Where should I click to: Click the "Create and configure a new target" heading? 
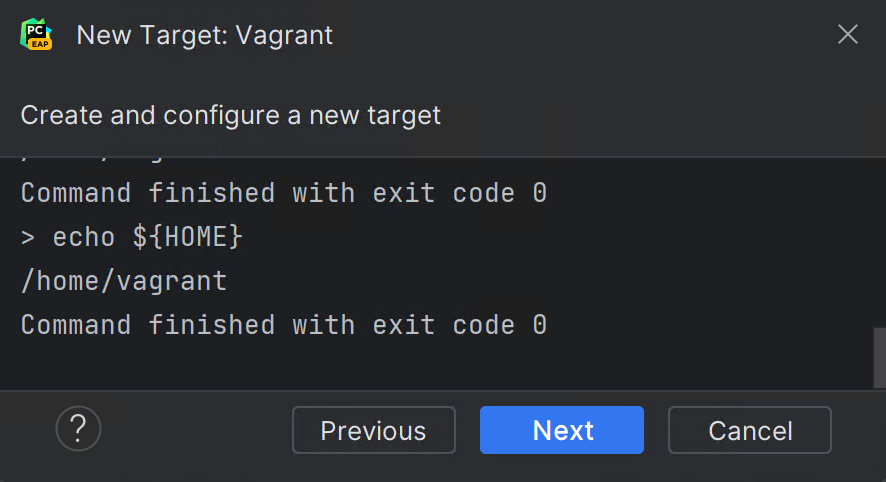tap(230, 115)
